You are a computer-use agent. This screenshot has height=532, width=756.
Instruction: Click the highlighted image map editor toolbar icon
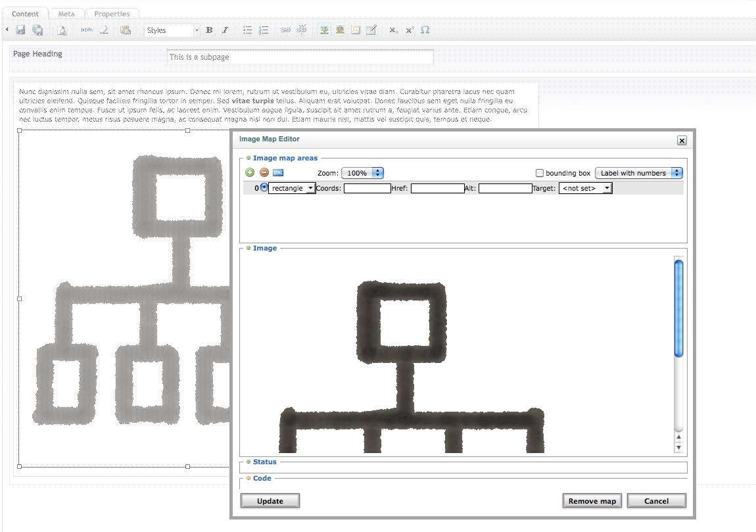coord(324,30)
